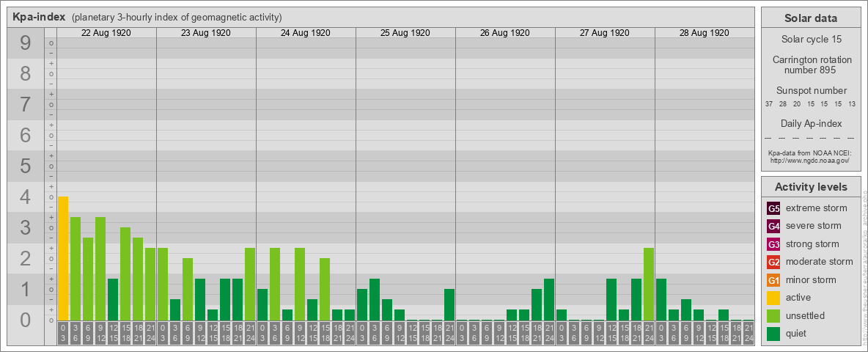Click the Kp scale number 5
This screenshot has height=352, width=868.
(25, 166)
